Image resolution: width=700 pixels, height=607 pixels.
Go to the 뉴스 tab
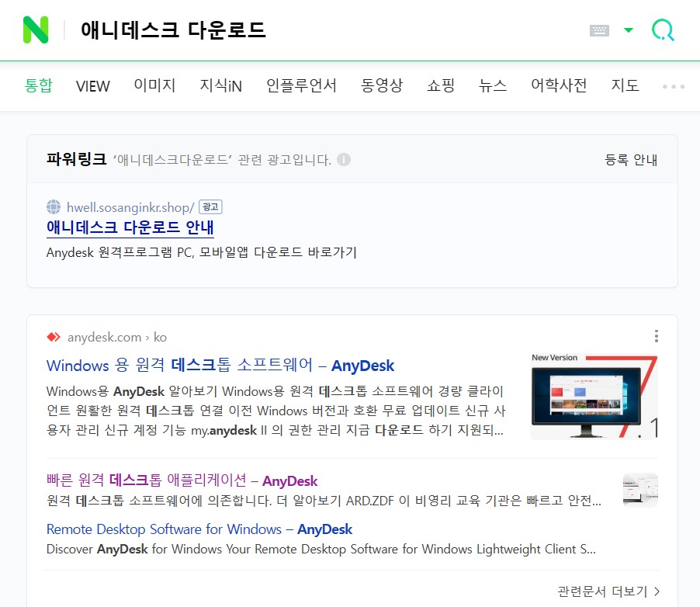[x=493, y=85]
